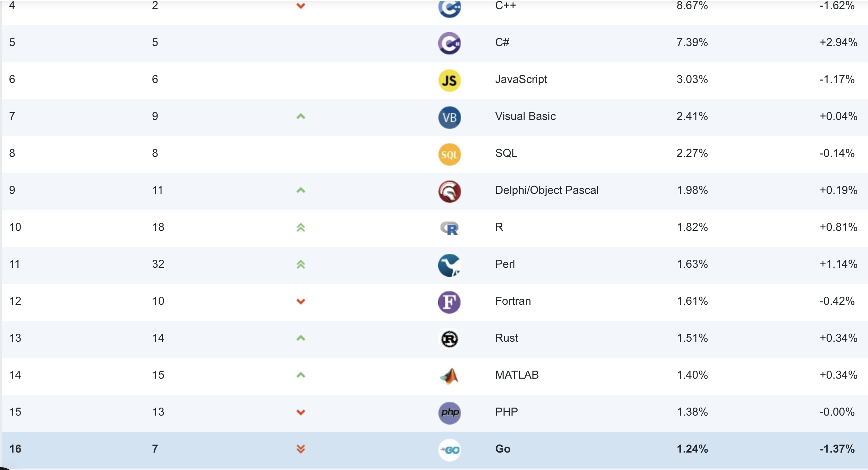
Task: Click the Visual Basic VB icon
Action: tap(449, 117)
